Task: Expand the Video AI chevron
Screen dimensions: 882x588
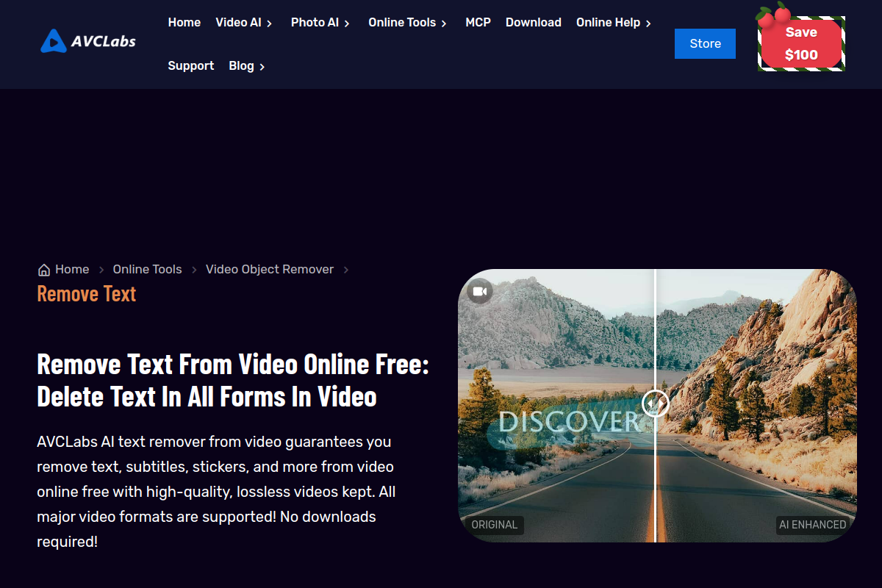Action: (x=269, y=24)
